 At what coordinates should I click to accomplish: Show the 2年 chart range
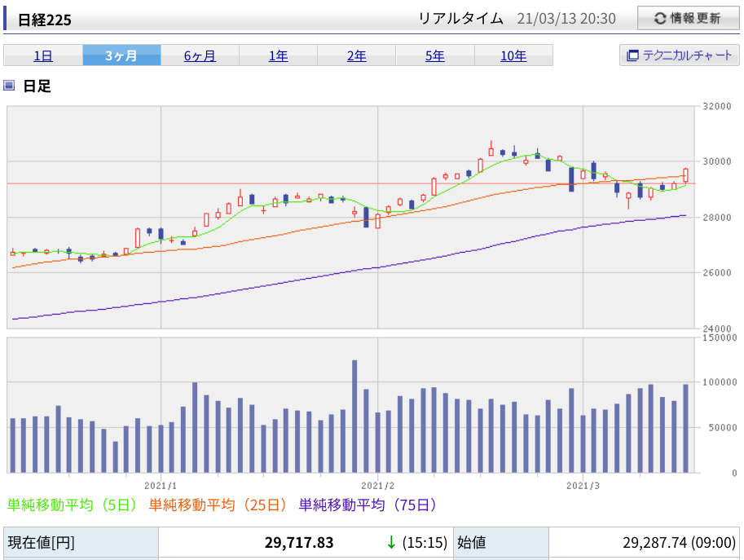[x=357, y=55]
